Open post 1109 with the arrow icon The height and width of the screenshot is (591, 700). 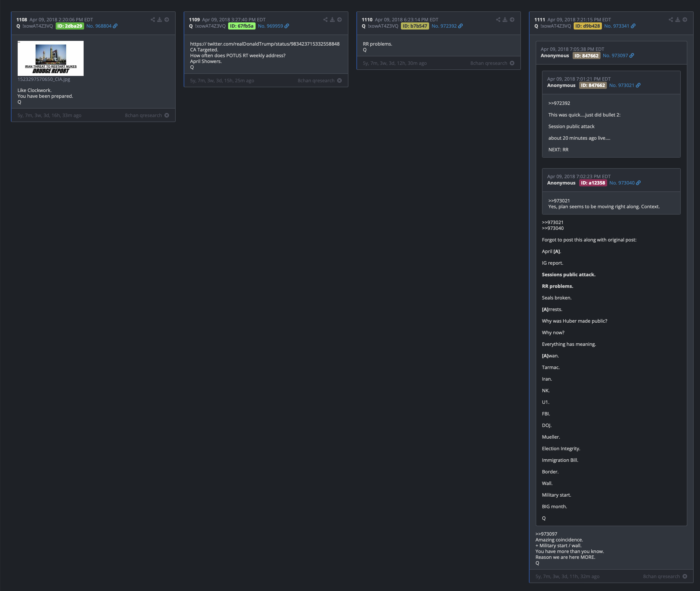(339, 20)
